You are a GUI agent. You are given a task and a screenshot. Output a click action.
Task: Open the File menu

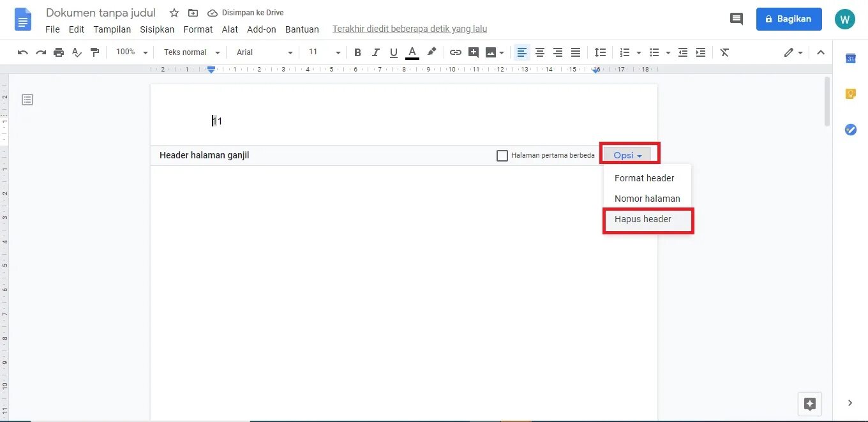click(52, 29)
